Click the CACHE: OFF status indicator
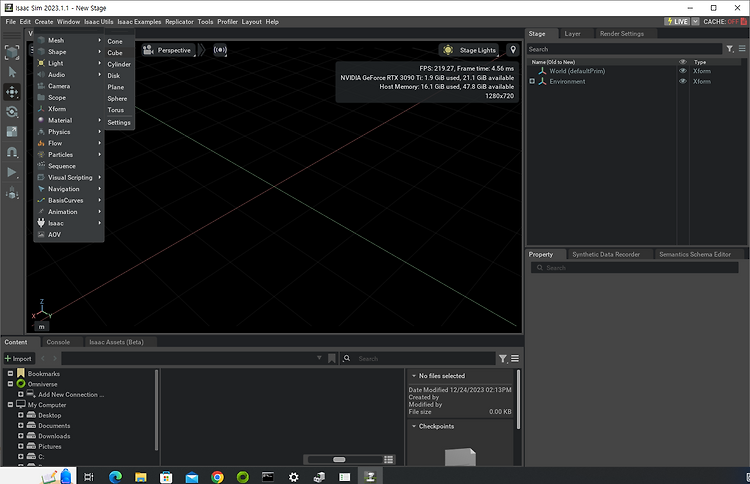Viewport: 750px width, 484px height. click(x=725, y=22)
